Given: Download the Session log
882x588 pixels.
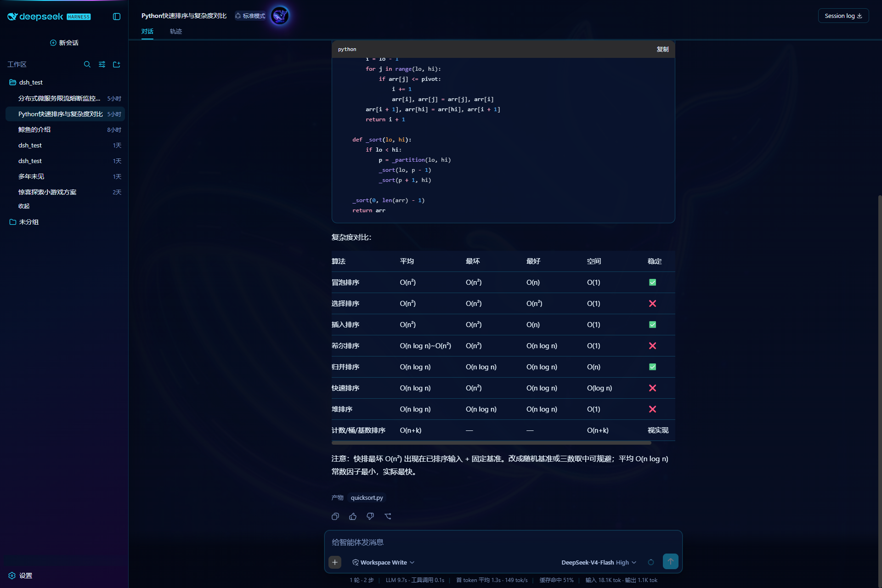Looking at the screenshot, I should point(843,16).
